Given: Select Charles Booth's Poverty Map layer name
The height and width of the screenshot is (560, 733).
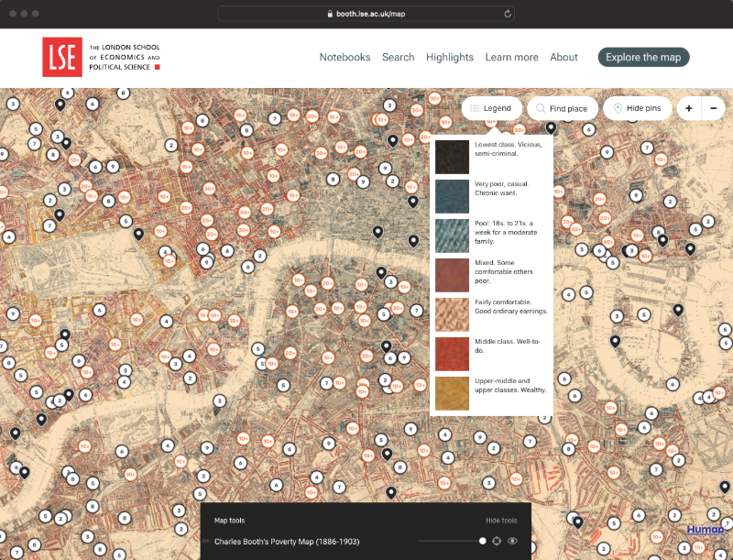Looking at the screenshot, I should click(x=287, y=542).
